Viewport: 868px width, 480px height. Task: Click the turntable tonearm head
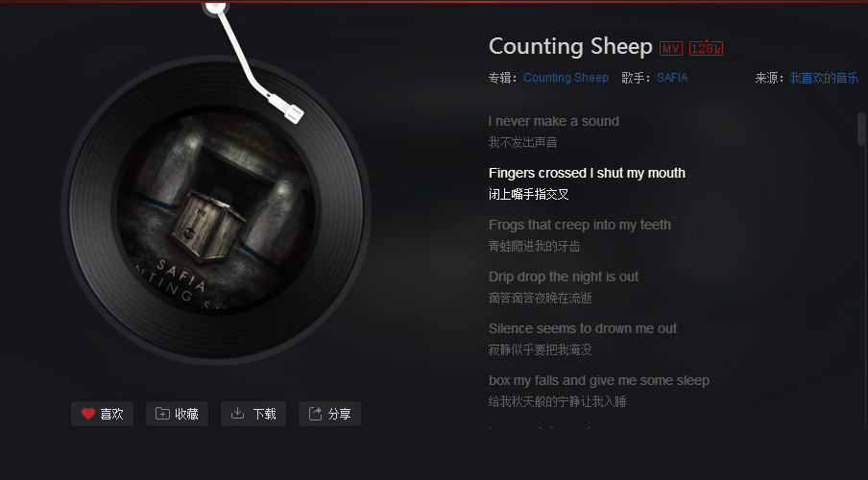click(x=288, y=108)
